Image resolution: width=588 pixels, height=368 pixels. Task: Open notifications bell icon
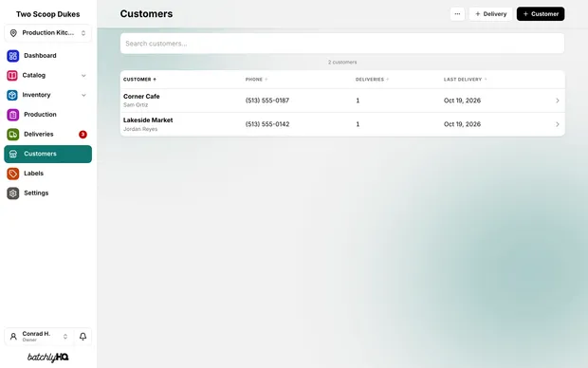tap(83, 337)
